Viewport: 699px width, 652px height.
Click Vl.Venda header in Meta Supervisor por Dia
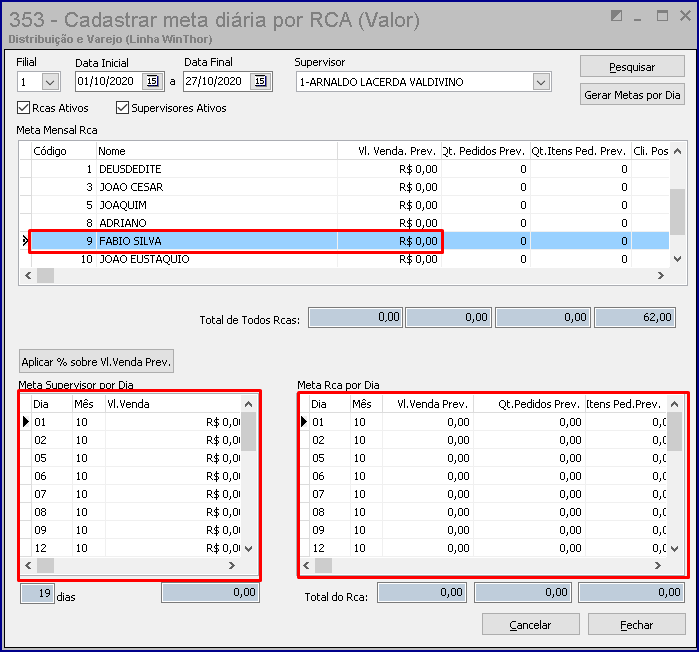pos(173,404)
